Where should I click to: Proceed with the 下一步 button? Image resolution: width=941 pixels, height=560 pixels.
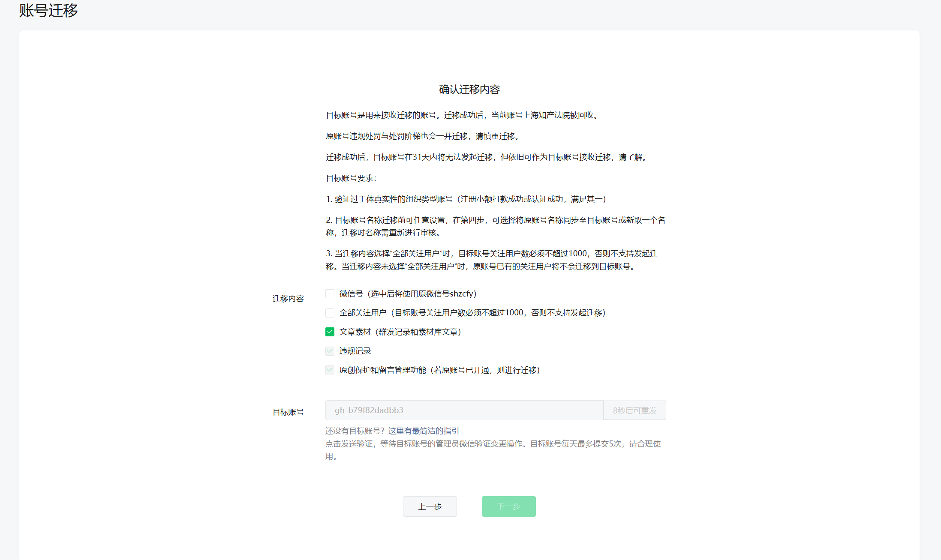508,506
